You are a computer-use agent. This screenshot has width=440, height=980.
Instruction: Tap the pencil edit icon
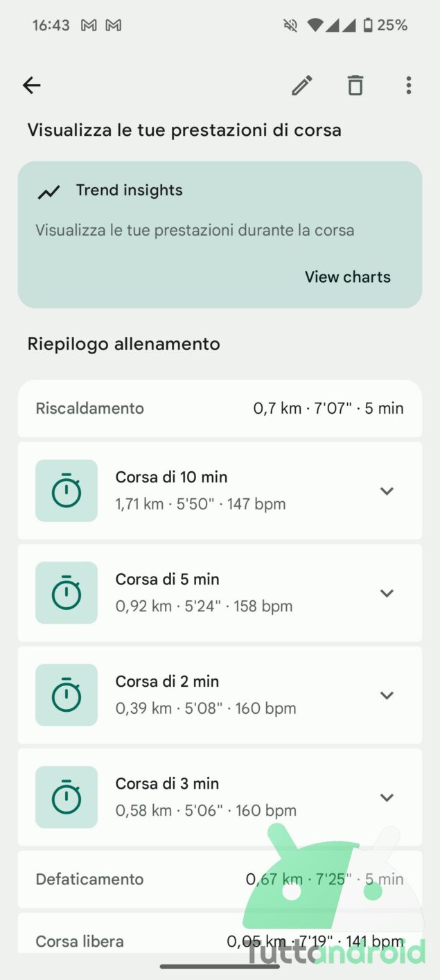(x=301, y=85)
